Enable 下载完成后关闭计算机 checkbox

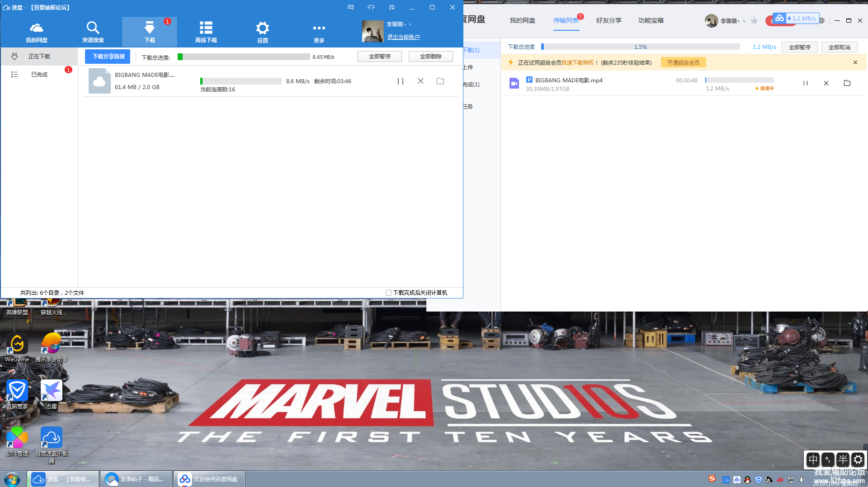pos(388,293)
